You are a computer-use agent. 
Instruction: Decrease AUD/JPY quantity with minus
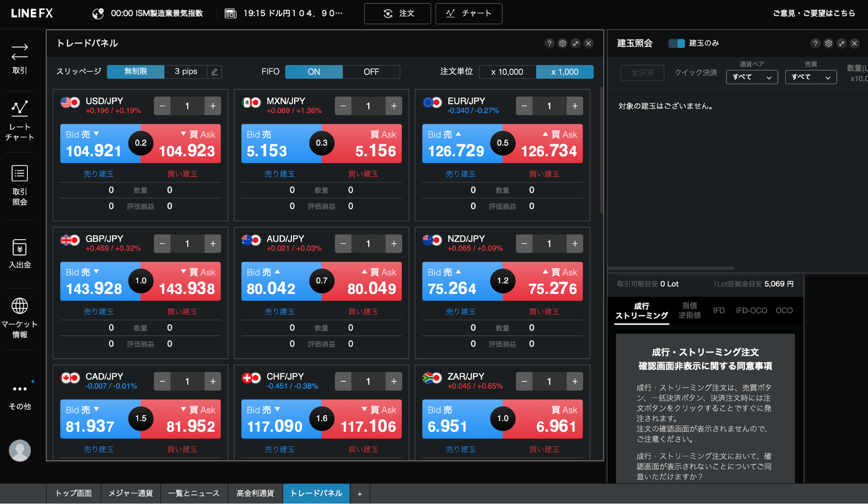click(x=343, y=244)
